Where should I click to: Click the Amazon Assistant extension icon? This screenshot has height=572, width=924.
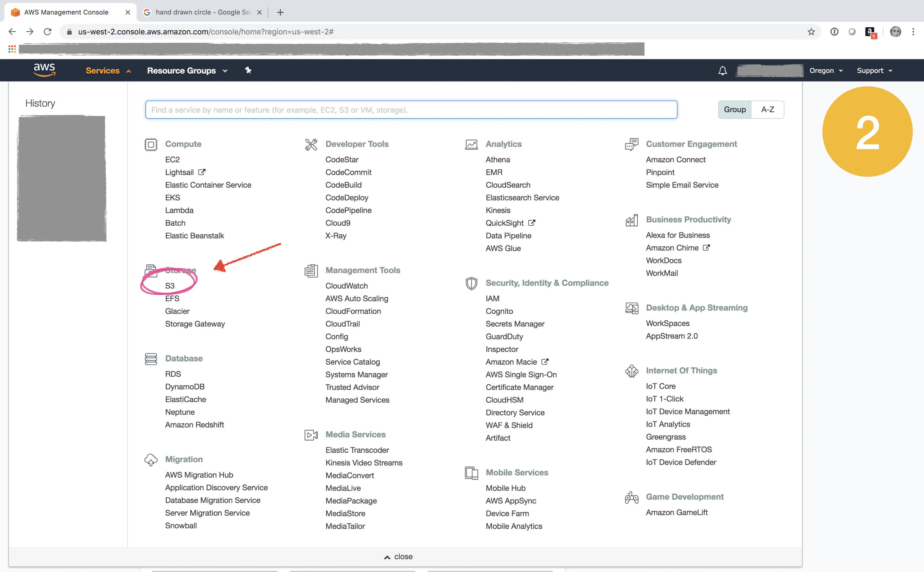870,32
